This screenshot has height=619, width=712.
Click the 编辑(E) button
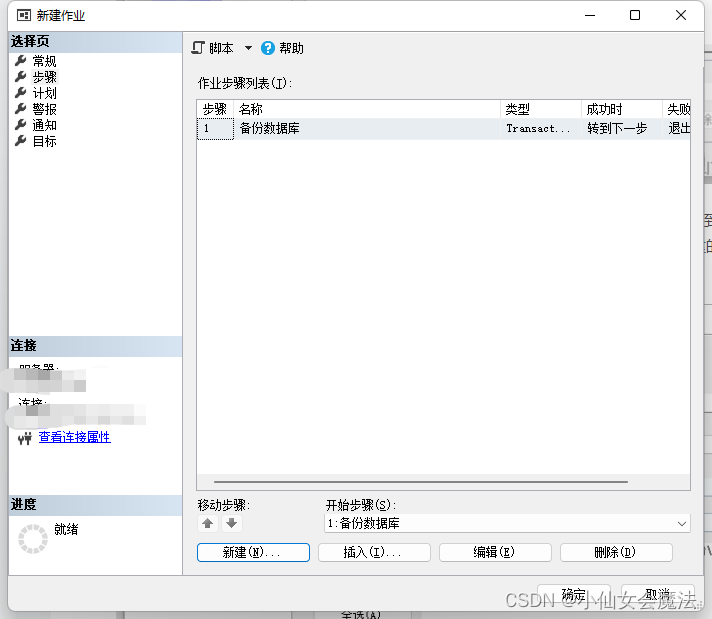[x=495, y=552]
